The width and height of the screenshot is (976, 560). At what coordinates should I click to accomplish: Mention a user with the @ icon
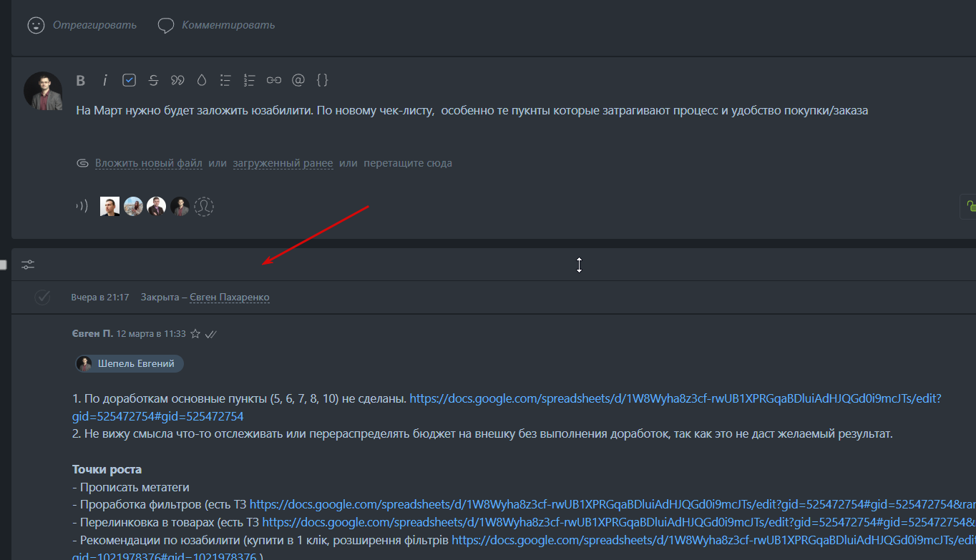(x=298, y=80)
